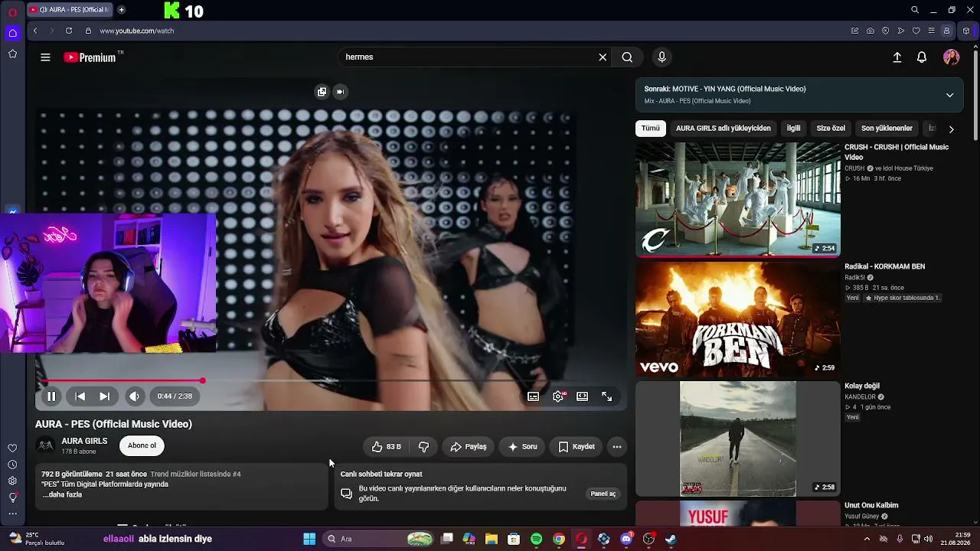
Task: Open the YouTube hamburger guide menu
Action: [x=45, y=57]
